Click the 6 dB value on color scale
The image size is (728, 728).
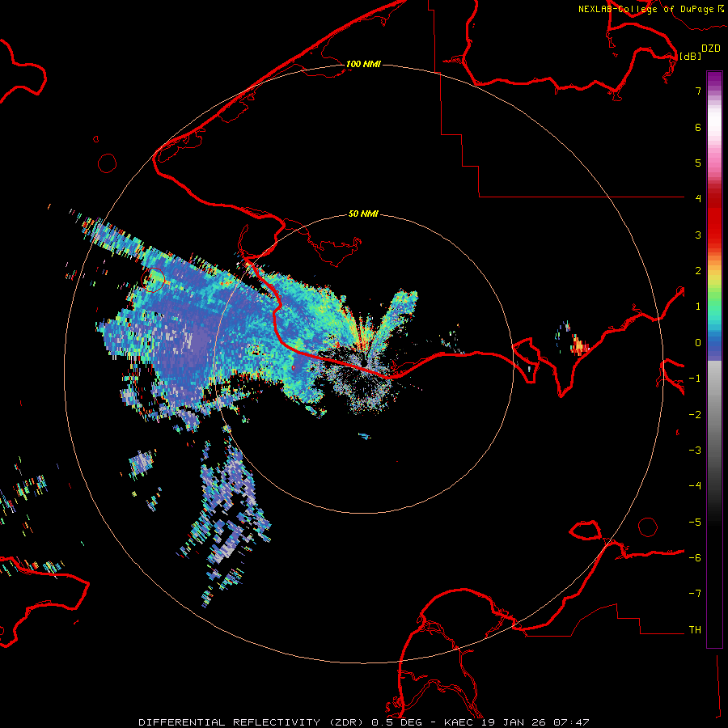coord(698,127)
